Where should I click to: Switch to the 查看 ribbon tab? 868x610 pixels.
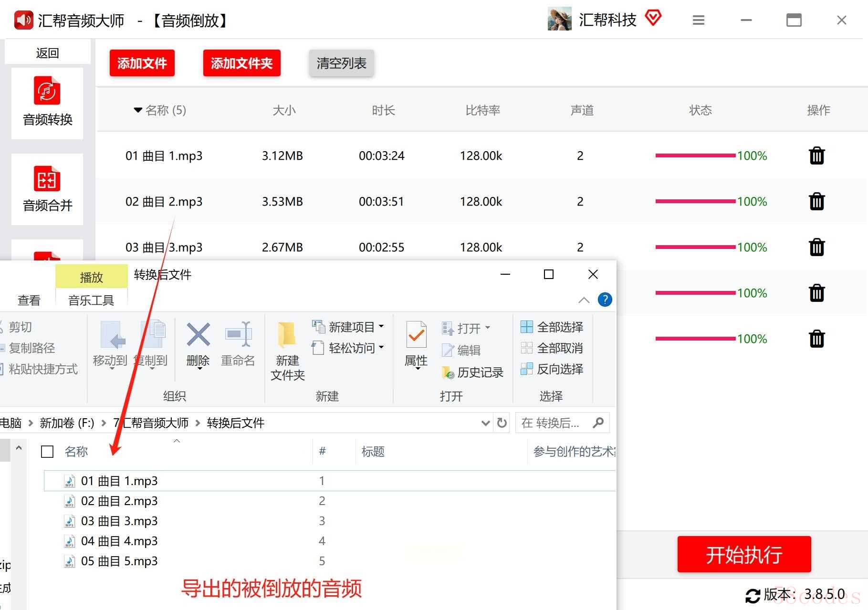pyautogui.click(x=29, y=300)
